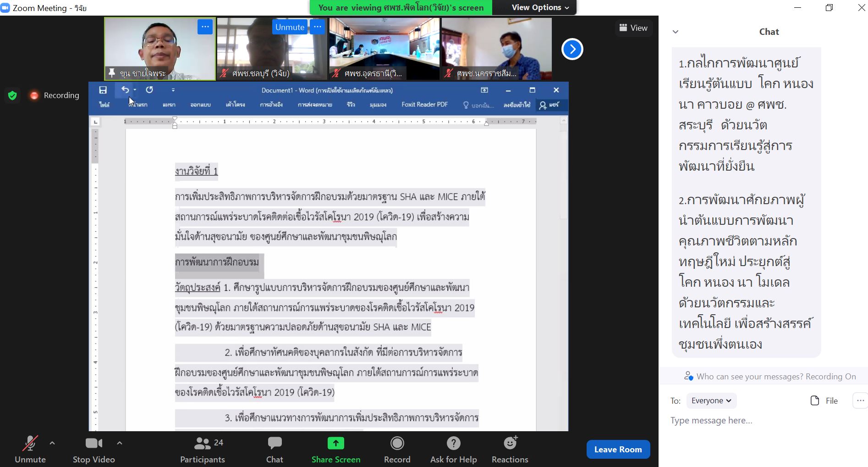Expand audio options caret beside Unmute

click(x=52, y=443)
